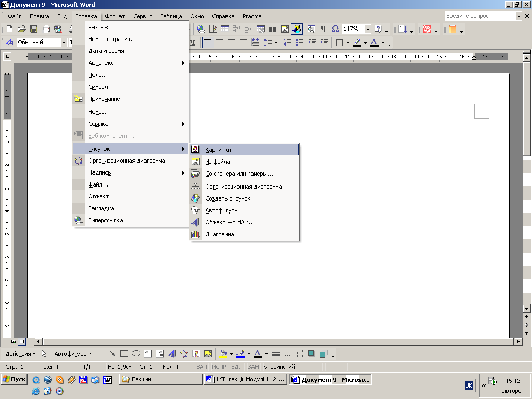Toggle the ИСПР track changes indicator
The height and width of the screenshot is (399, 532).
pos(219,367)
